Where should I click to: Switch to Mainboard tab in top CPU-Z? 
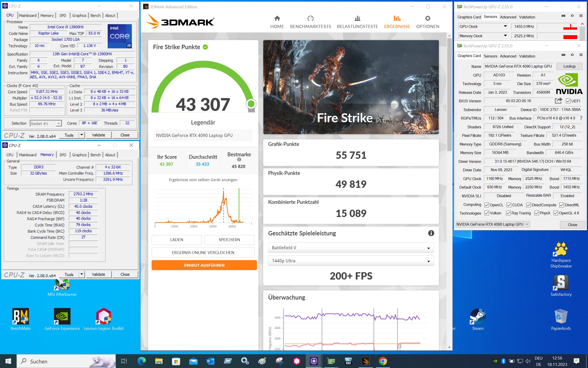[28, 15]
